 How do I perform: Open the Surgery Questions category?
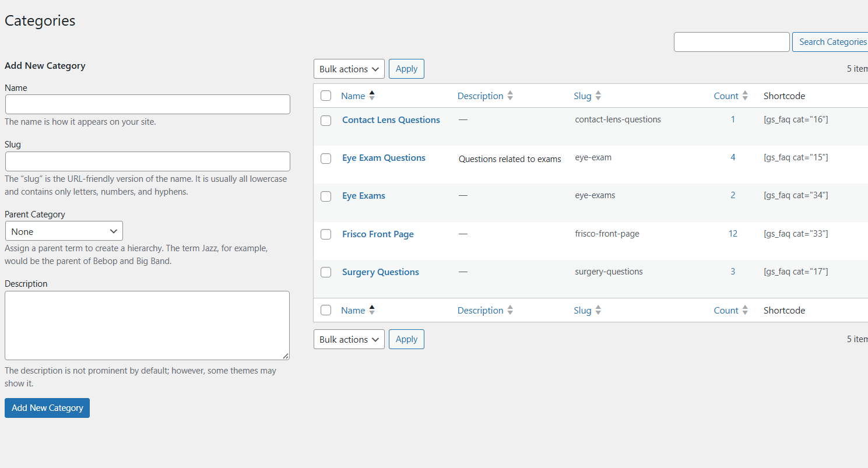pos(380,272)
